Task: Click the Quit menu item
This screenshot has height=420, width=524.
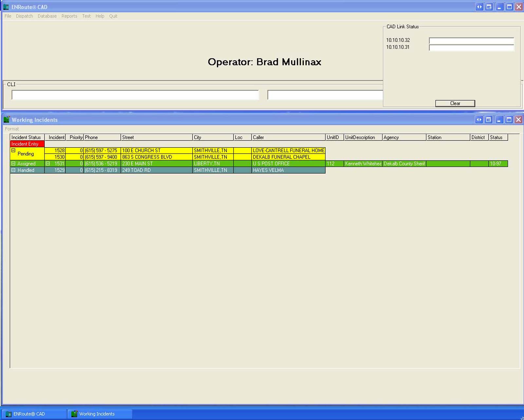Action: coord(113,16)
